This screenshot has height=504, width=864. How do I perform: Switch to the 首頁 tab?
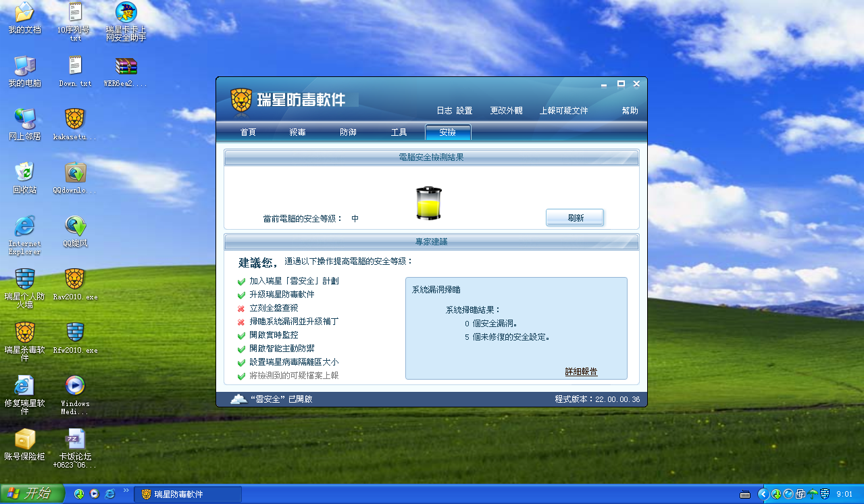tap(248, 132)
